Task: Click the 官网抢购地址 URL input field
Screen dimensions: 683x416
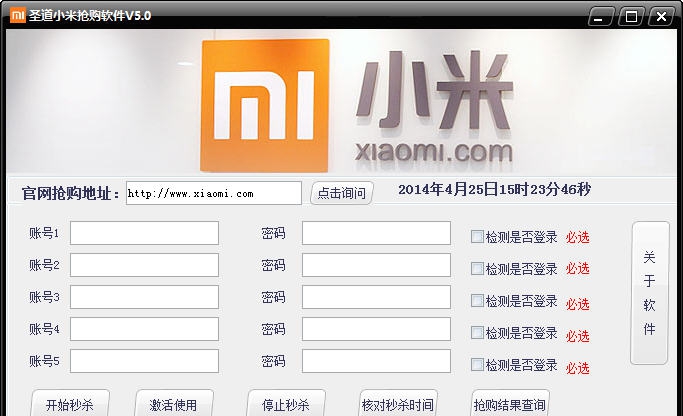Action: tap(214, 193)
